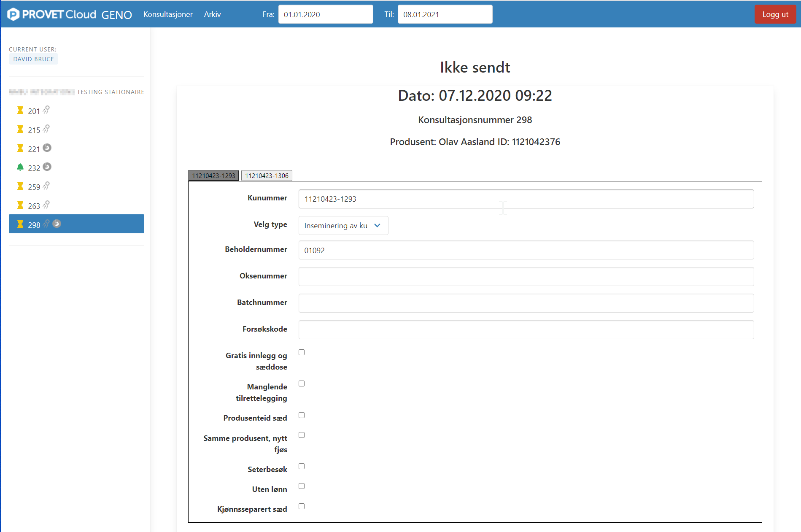The height and width of the screenshot is (532, 801).
Task: Open the Arkiv menu
Action: pyautogui.click(x=212, y=14)
